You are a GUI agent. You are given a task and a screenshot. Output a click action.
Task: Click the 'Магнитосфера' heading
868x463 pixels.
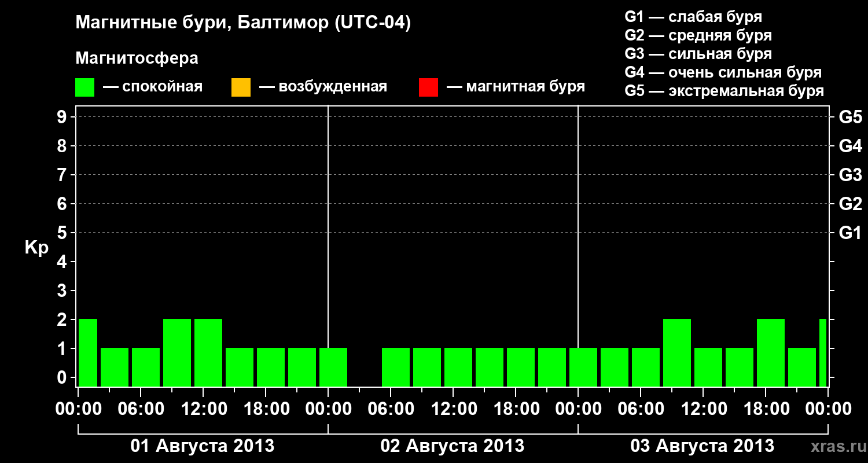pos(137,58)
